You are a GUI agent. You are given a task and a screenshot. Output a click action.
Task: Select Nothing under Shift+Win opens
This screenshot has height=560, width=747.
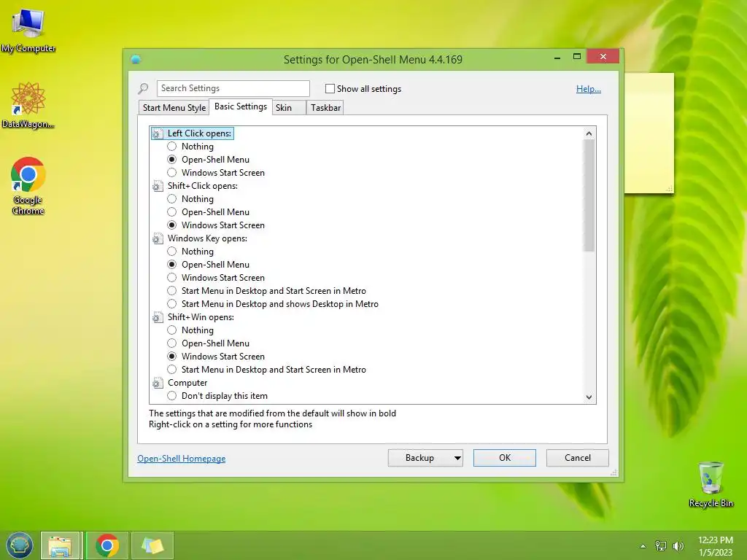[x=172, y=330]
